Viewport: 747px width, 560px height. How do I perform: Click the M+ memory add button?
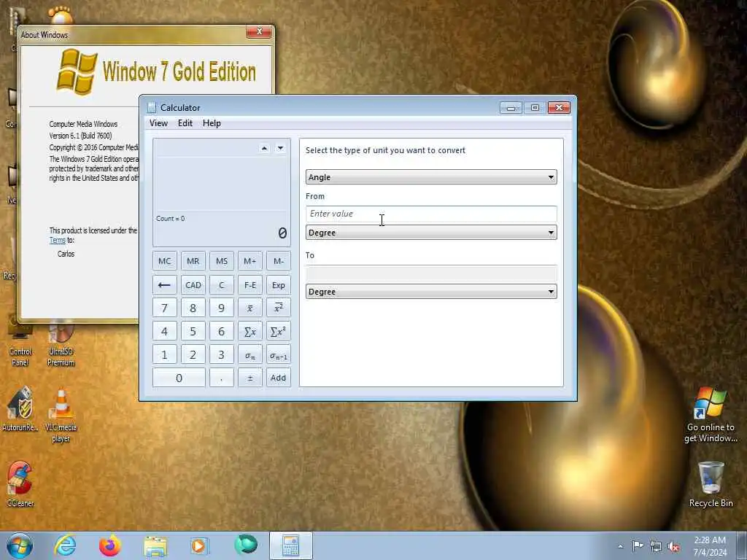point(249,261)
